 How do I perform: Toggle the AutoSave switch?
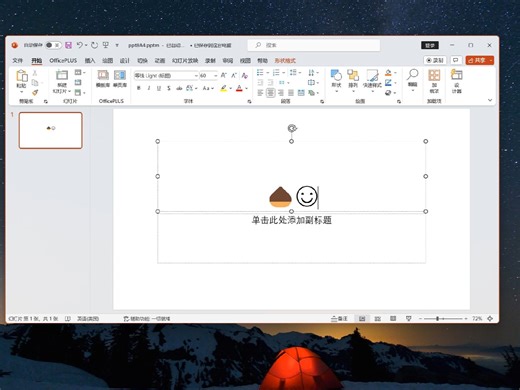[x=53, y=45]
